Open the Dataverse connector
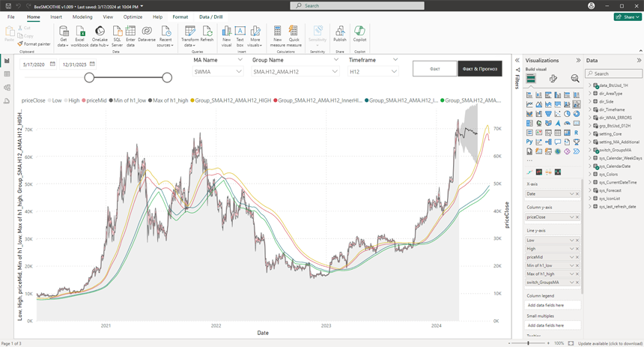This screenshot has width=644, height=347. (147, 34)
